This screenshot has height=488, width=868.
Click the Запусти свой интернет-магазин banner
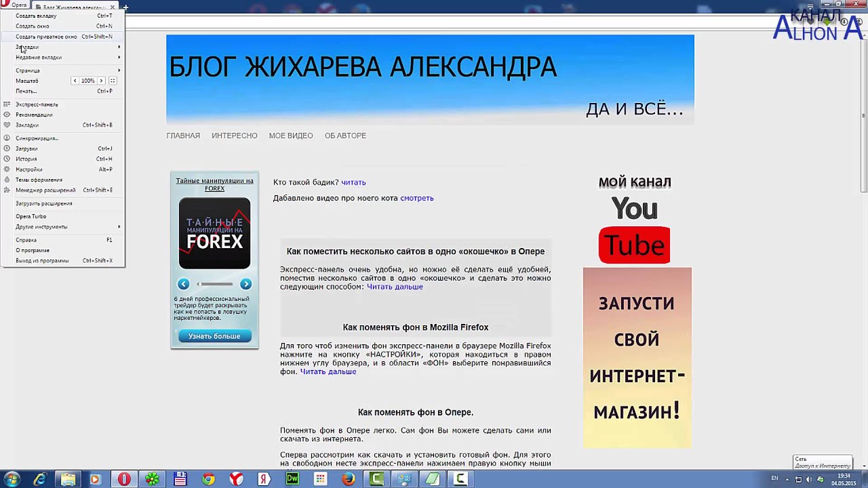click(x=637, y=358)
